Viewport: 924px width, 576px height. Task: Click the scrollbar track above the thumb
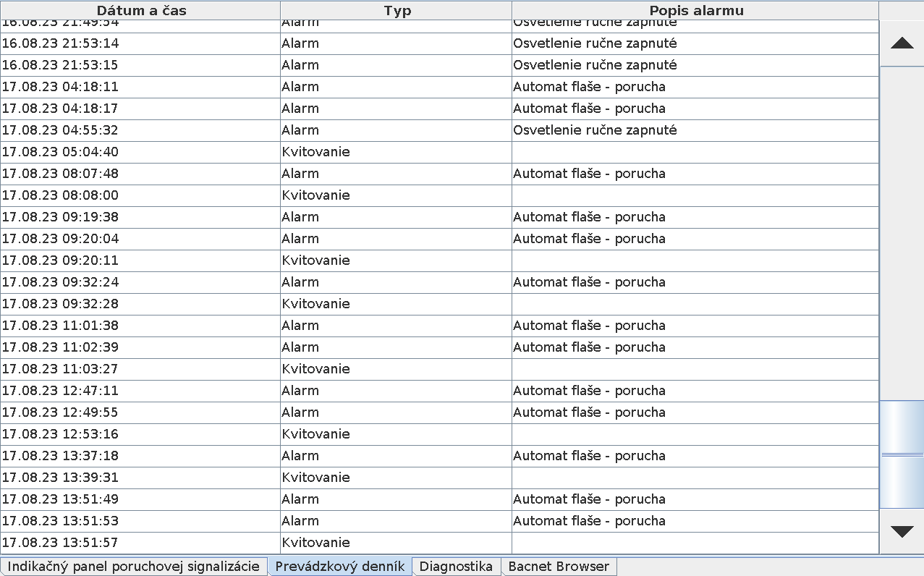[902, 232]
